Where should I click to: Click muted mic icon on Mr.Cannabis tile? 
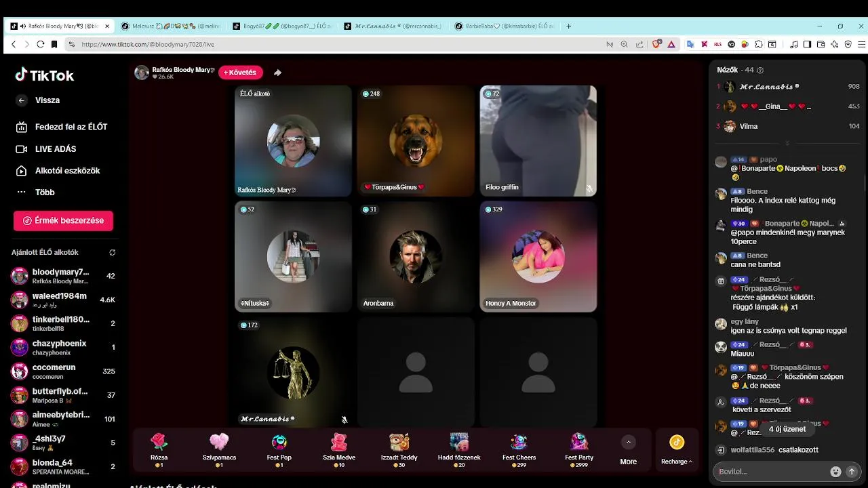point(344,420)
